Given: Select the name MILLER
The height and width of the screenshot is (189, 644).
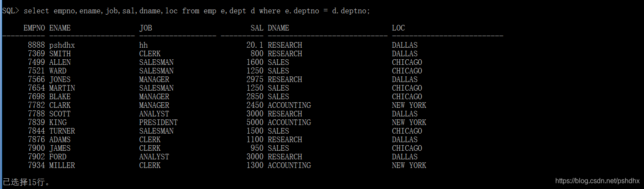Looking at the screenshot, I should click(x=62, y=165).
